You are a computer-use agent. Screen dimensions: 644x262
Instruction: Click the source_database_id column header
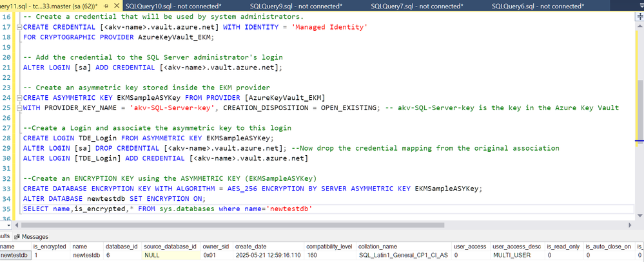tap(171, 247)
